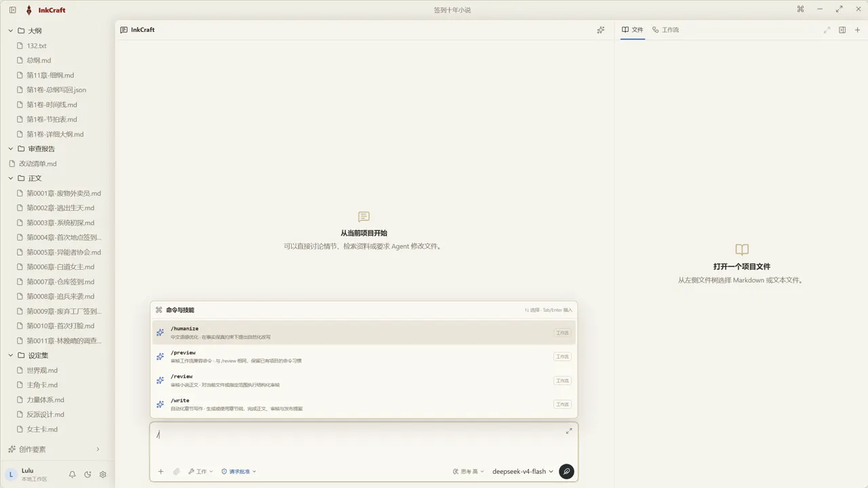This screenshot has height=488, width=868.
Task: Toggle the right panel layout icon
Action: pyautogui.click(x=842, y=30)
